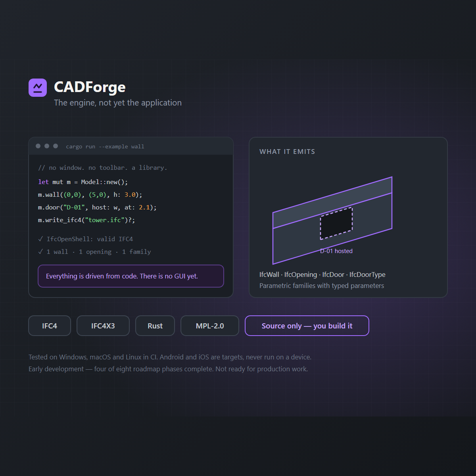Viewport: 476px width, 476px height.
Task: Click the Rust tag
Action: [x=155, y=326]
